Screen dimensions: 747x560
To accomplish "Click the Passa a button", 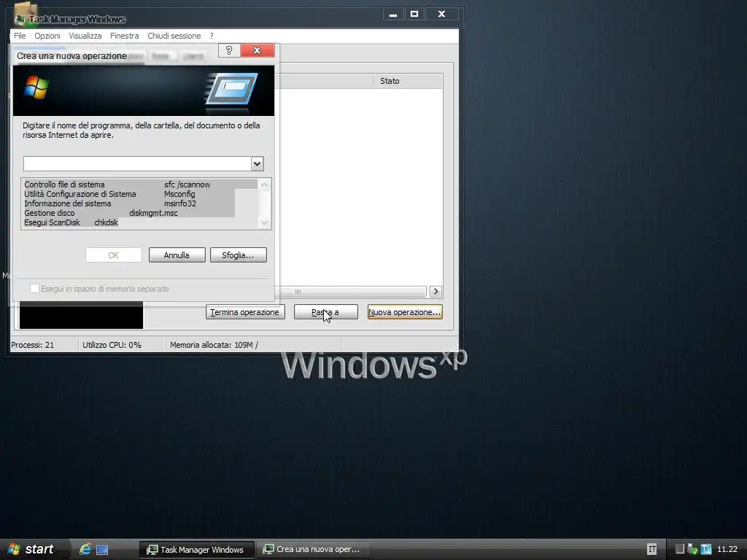I will pos(326,312).
